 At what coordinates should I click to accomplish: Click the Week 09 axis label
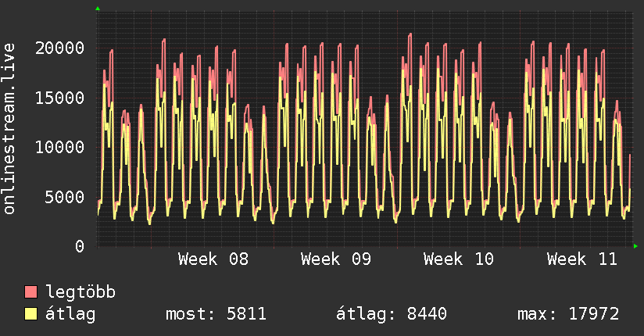336,259
